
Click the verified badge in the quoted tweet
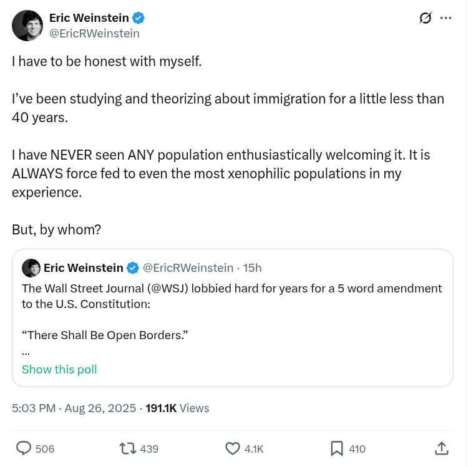tap(133, 268)
